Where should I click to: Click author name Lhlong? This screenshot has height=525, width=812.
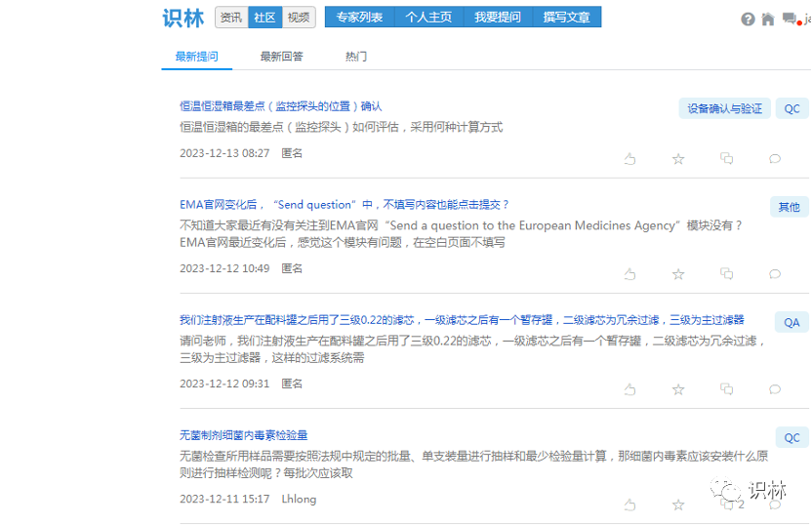[x=299, y=499]
